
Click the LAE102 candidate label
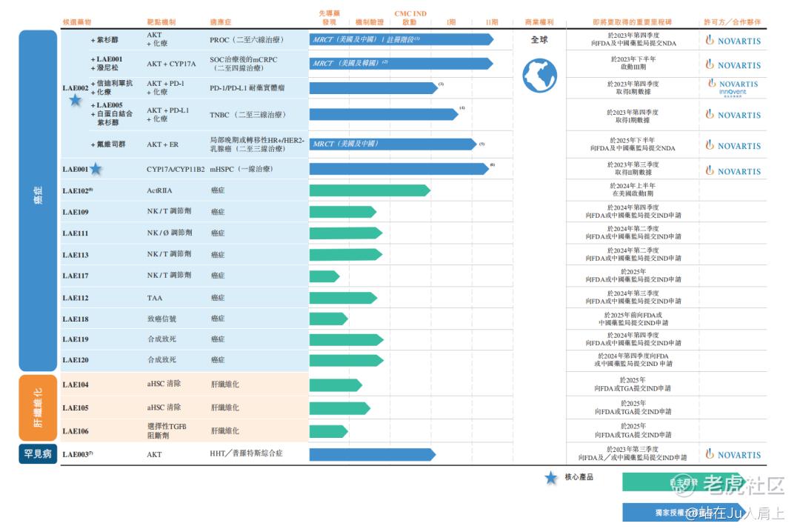tap(78, 190)
